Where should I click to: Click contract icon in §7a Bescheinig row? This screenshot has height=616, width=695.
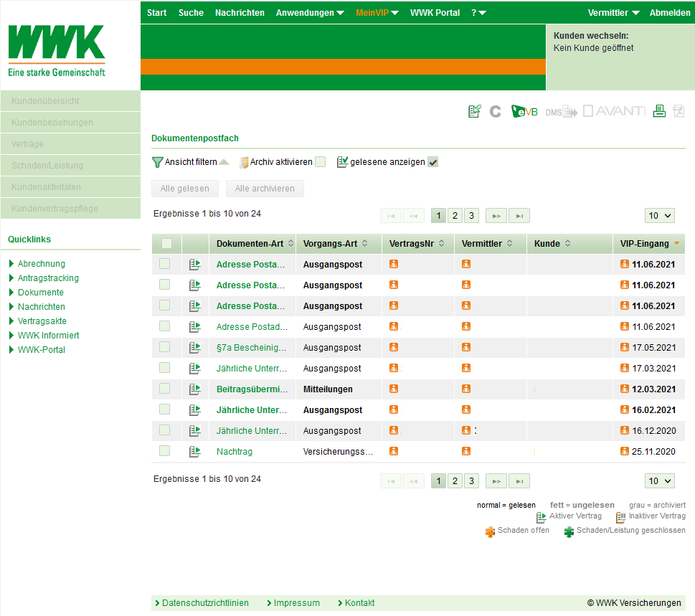195,348
